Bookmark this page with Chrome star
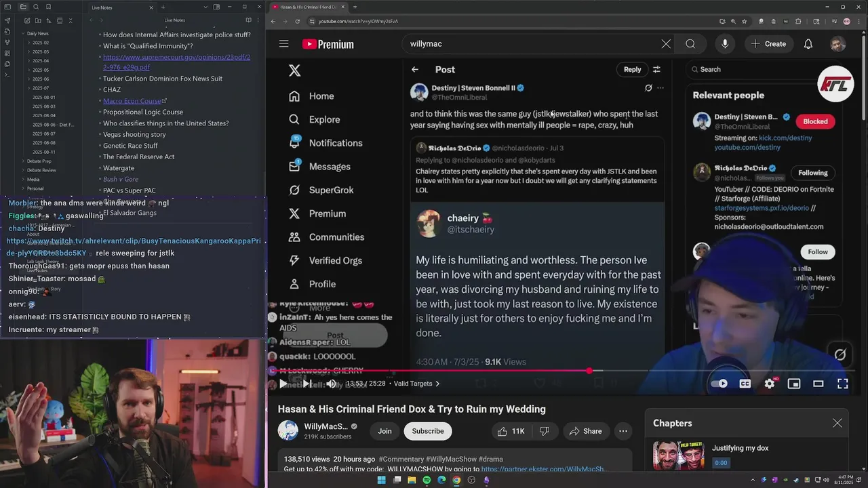Image resolution: width=868 pixels, height=488 pixels. [x=745, y=21]
